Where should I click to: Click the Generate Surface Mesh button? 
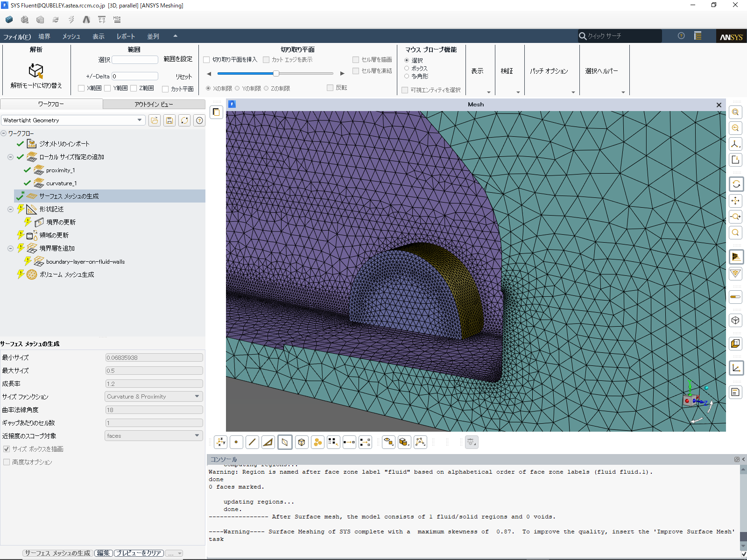[57, 553]
